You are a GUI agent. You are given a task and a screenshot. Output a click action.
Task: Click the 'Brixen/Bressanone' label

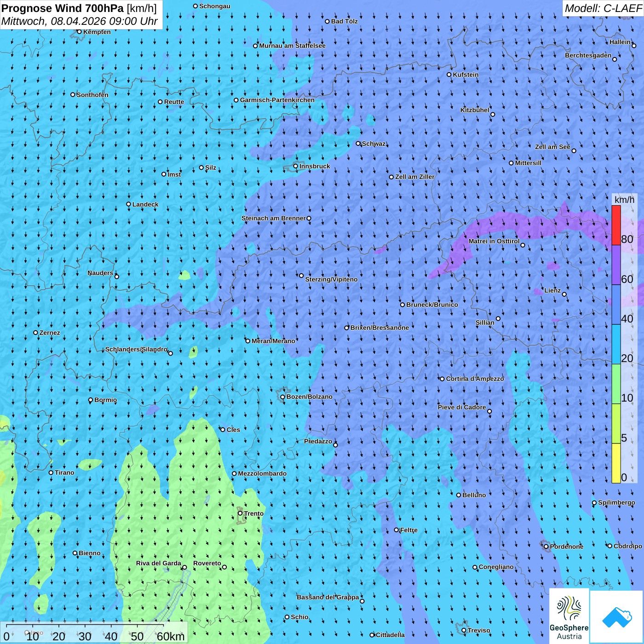[379, 328]
